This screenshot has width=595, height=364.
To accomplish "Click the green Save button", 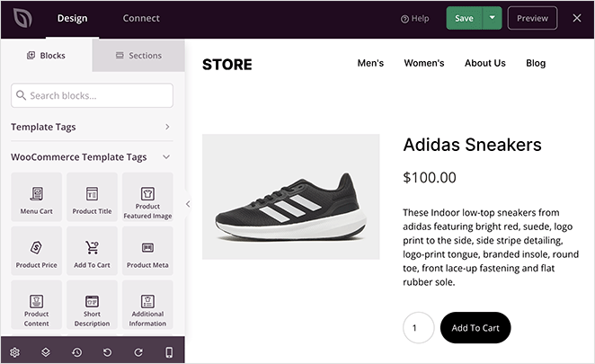I will [464, 18].
